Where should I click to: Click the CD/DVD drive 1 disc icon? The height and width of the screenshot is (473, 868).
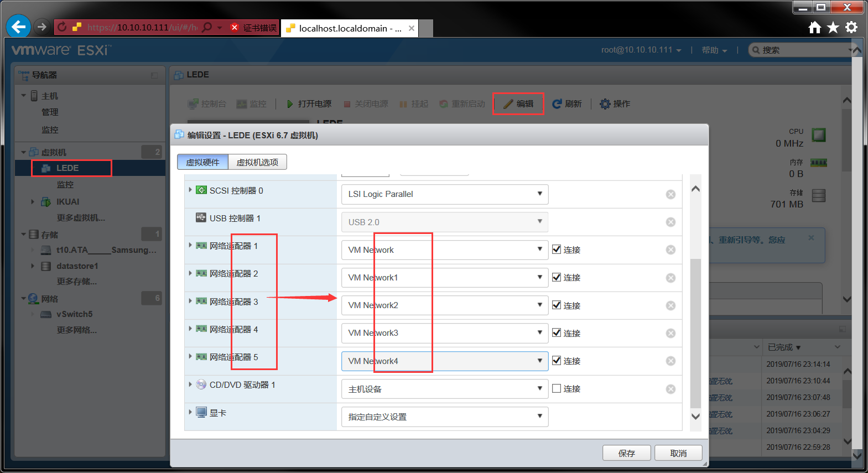(x=201, y=384)
